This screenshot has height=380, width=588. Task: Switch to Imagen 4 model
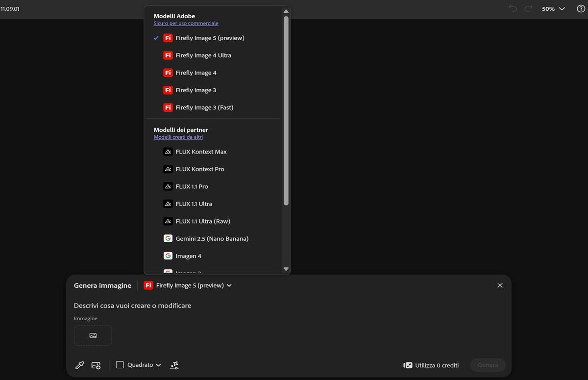coord(188,255)
